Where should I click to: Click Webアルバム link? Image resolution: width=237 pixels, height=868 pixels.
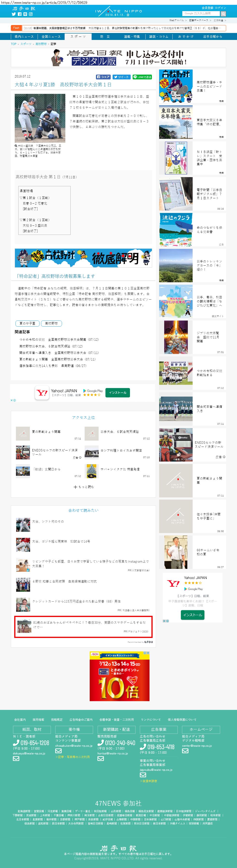pos(176,20)
